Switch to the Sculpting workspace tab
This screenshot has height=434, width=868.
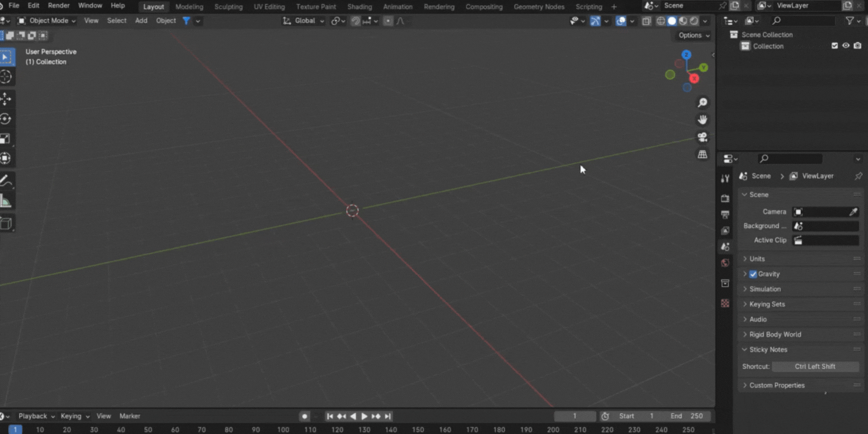pos(228,7)
